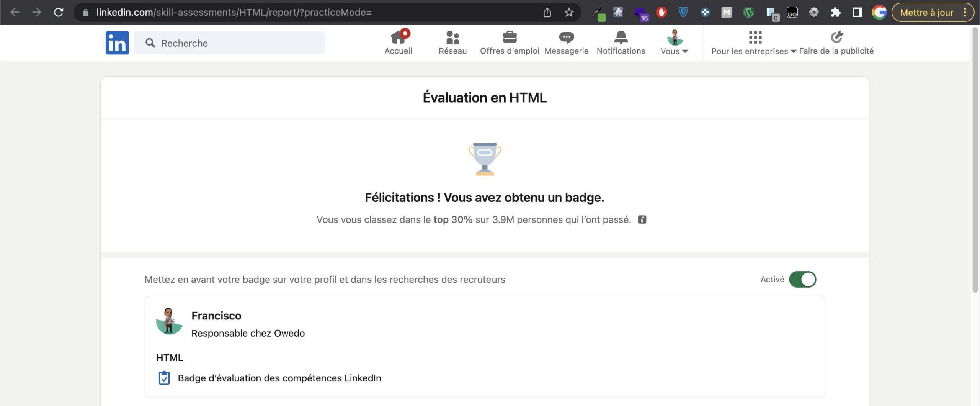The image size is (980, 406).
Task: Reload the page
Action: (x=59, y=13)
